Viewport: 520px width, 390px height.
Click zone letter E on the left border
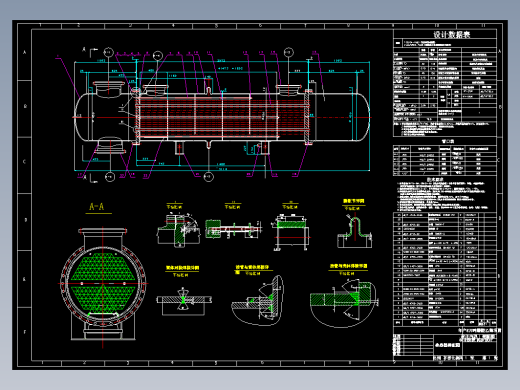click(24, 279)
